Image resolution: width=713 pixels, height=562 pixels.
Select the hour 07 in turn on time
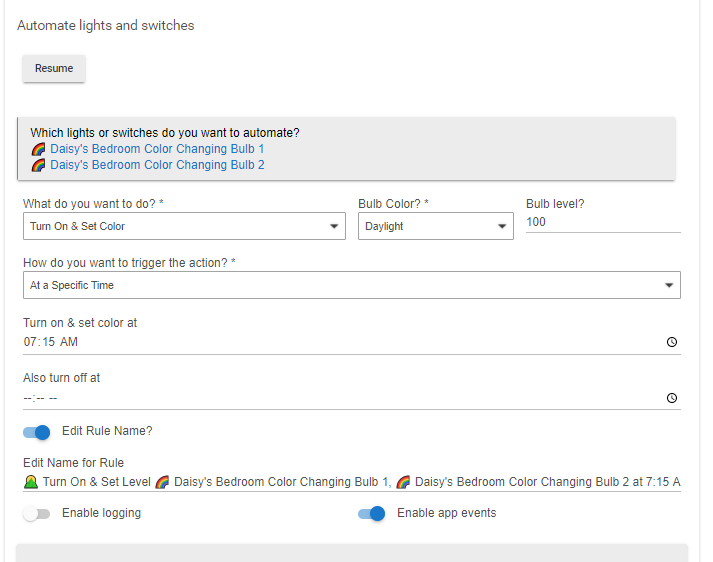tap(30, 342)
